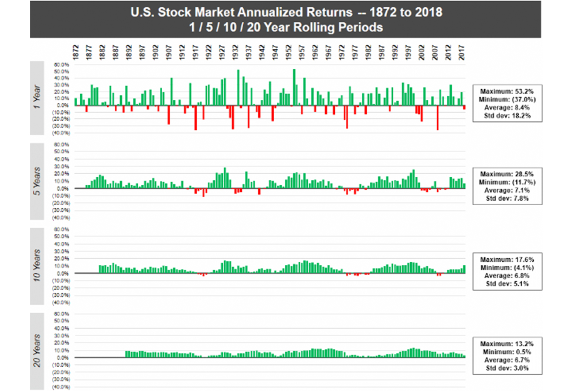Screen dimensions: 572x392
Task: Click the 1912 year label
Action: point(182,52)
